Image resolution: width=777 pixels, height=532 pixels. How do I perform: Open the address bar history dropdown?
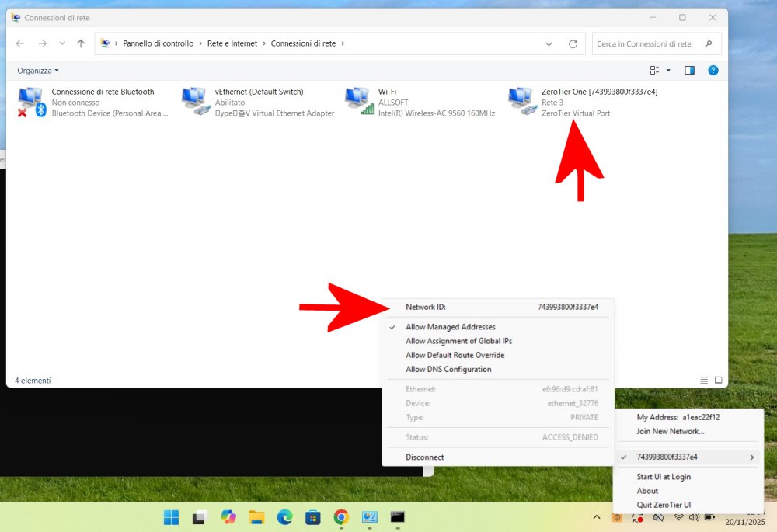(549, 43)
